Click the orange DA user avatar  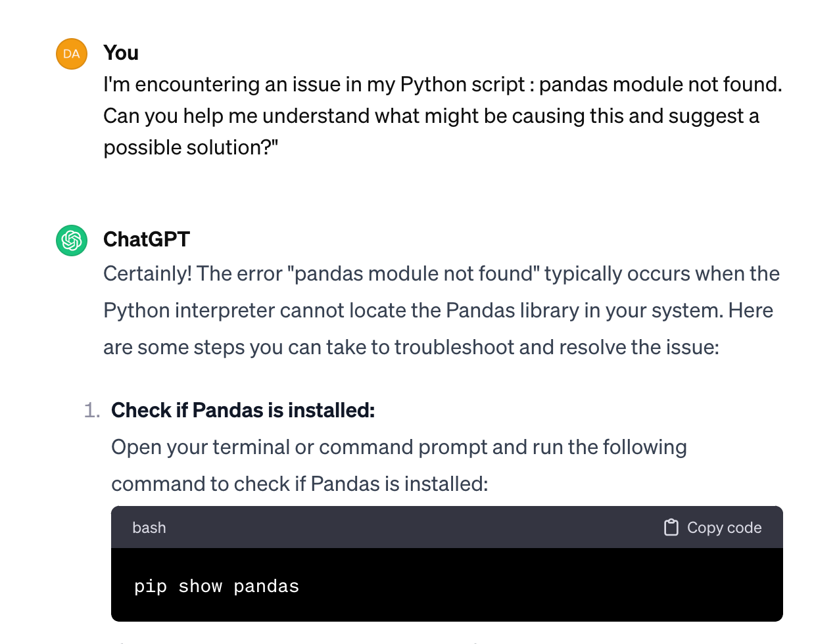[72, 54]
